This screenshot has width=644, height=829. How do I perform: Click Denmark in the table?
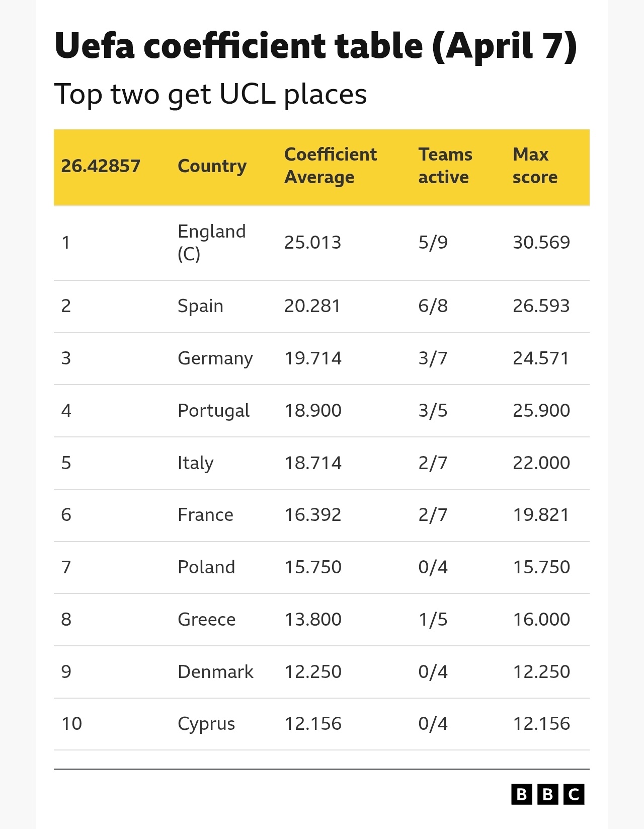(x=215, y=672)
